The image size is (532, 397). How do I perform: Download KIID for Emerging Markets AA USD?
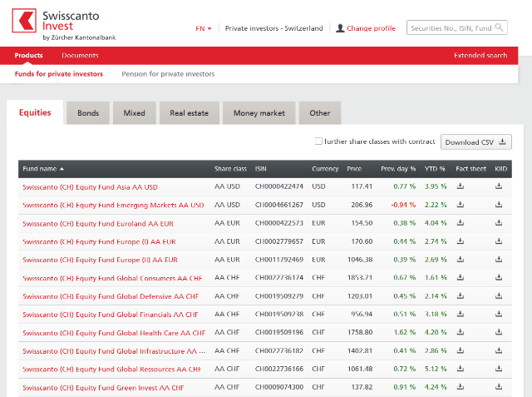click(x=499, y=205)
